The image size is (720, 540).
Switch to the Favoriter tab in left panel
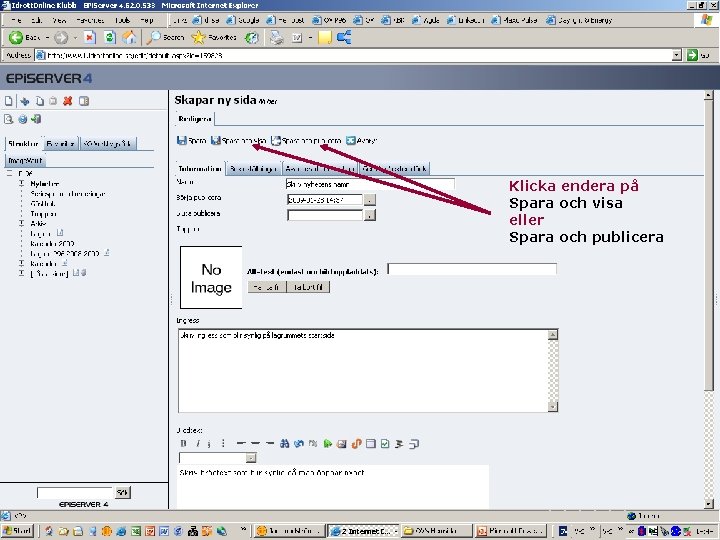point(61,144)
